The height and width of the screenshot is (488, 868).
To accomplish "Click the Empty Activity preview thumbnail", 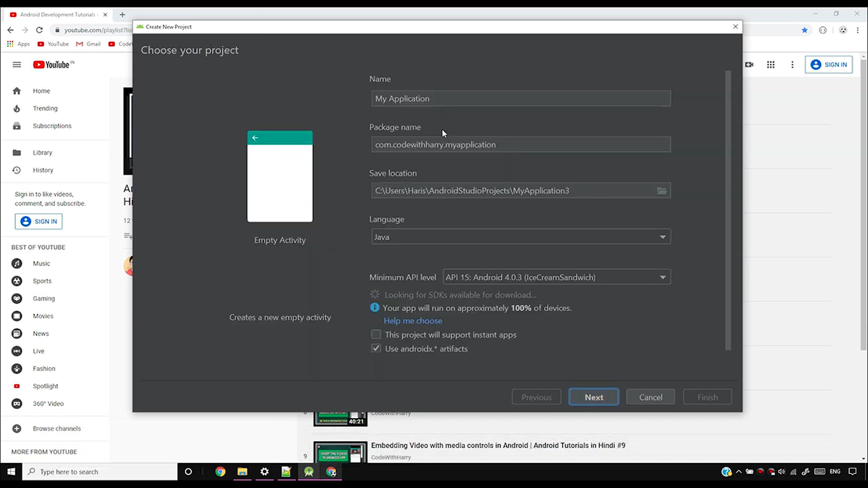I will [x=280, y=176].
